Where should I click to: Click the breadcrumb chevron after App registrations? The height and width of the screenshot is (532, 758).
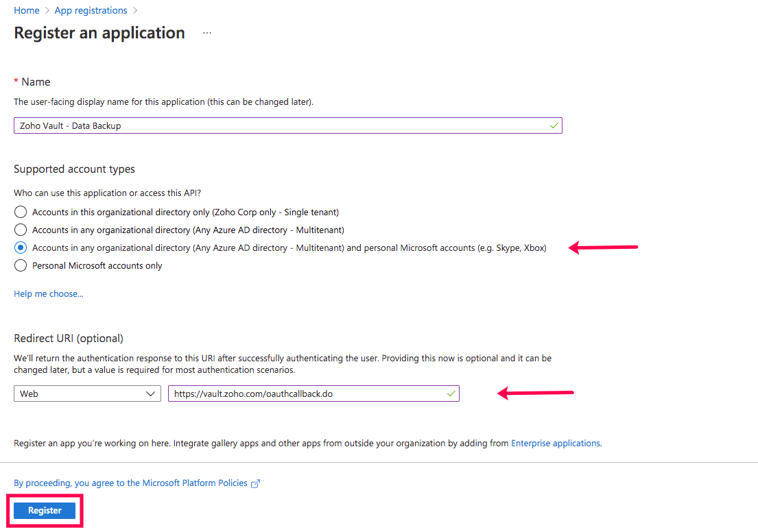tap(135, 10)
